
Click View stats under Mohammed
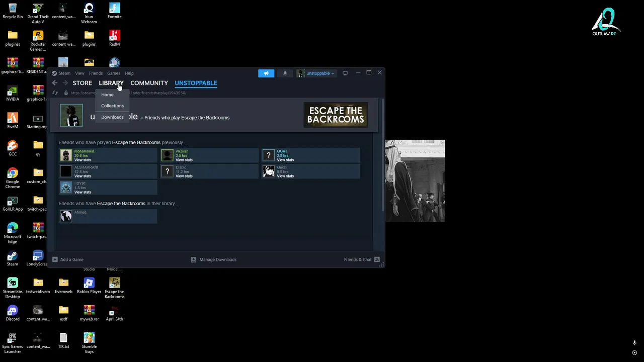83,160
